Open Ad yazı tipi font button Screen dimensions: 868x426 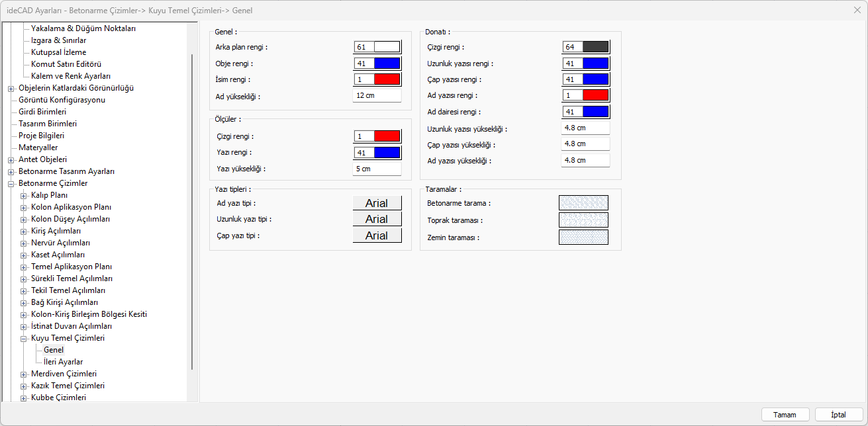click(377, 203)
